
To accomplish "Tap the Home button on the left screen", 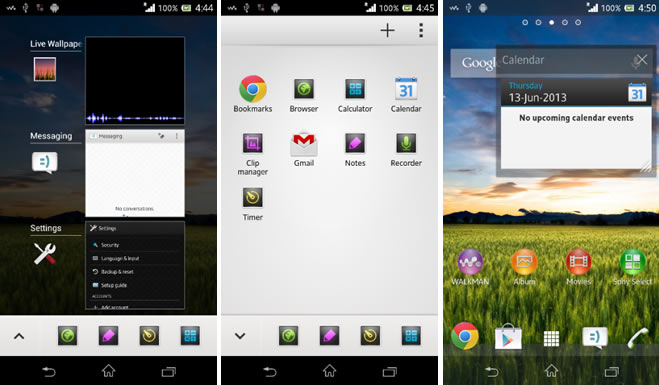I will pyautogui.click(x=108, y=371).
